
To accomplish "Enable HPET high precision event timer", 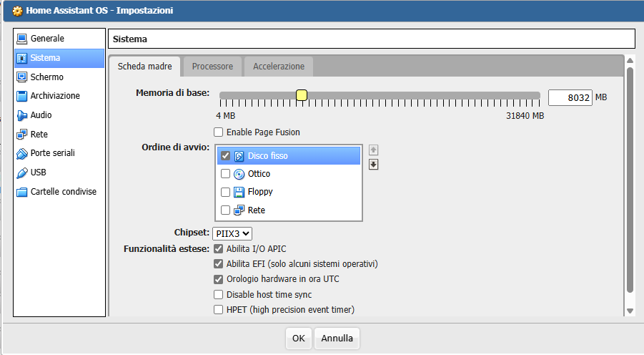I will (x=219, y=309).
